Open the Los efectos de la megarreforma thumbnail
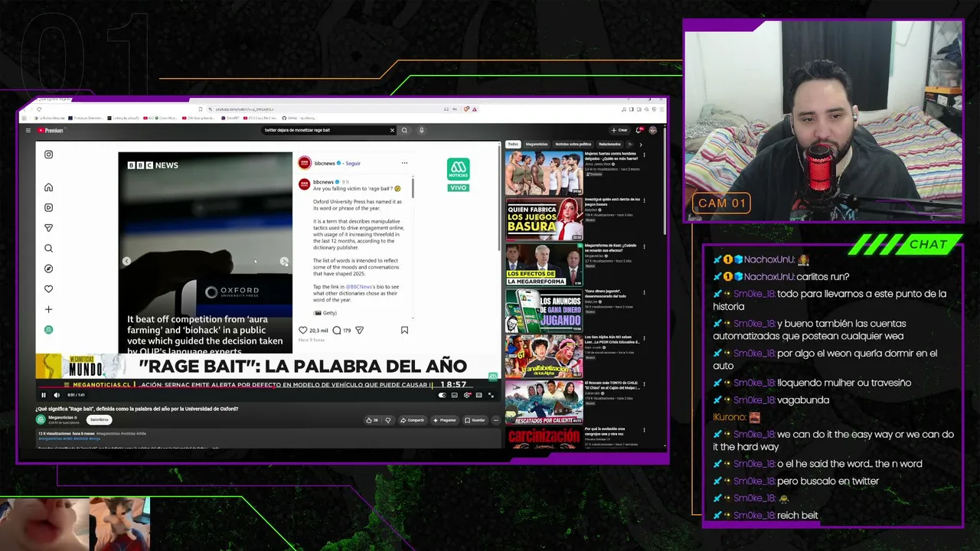Screen dimensions: 980x551 544,265
